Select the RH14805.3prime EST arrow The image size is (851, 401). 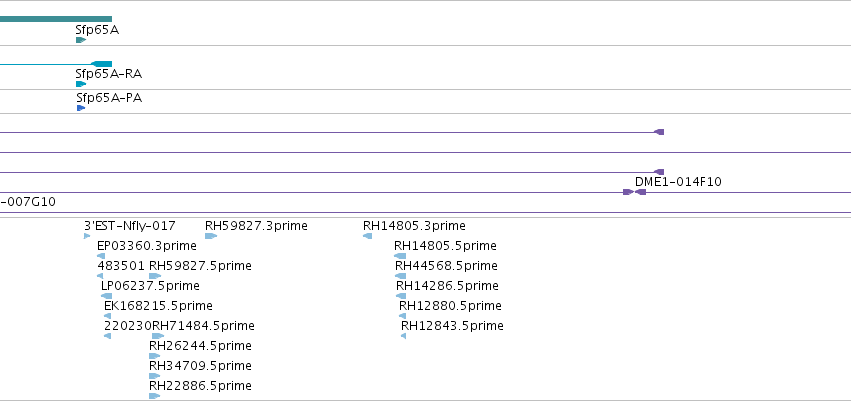367,236
